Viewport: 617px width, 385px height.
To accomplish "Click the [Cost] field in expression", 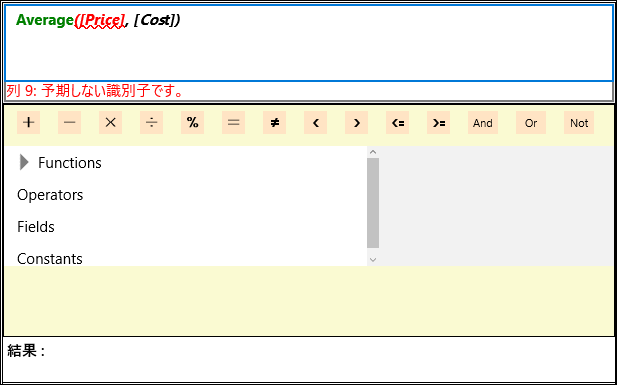I will [154, 20].
